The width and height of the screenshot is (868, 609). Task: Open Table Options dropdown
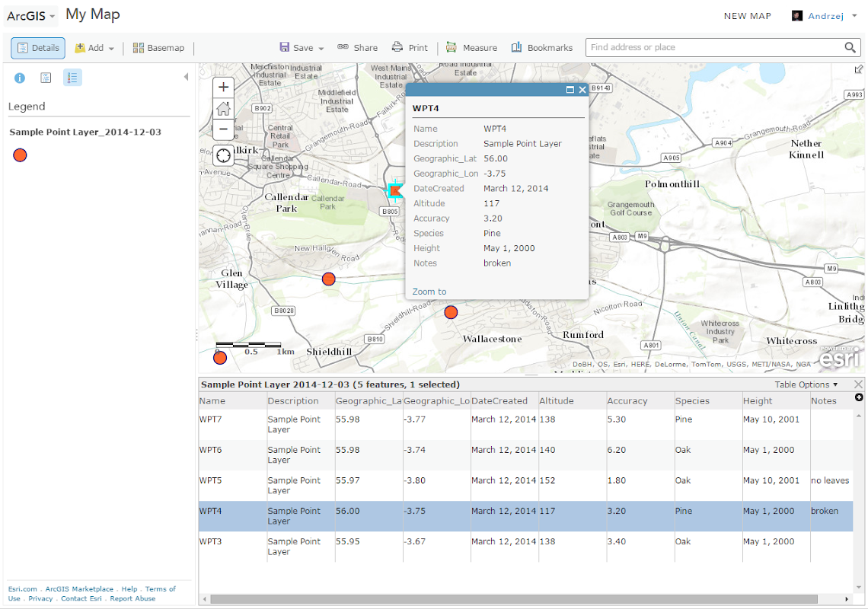[806, 384]
